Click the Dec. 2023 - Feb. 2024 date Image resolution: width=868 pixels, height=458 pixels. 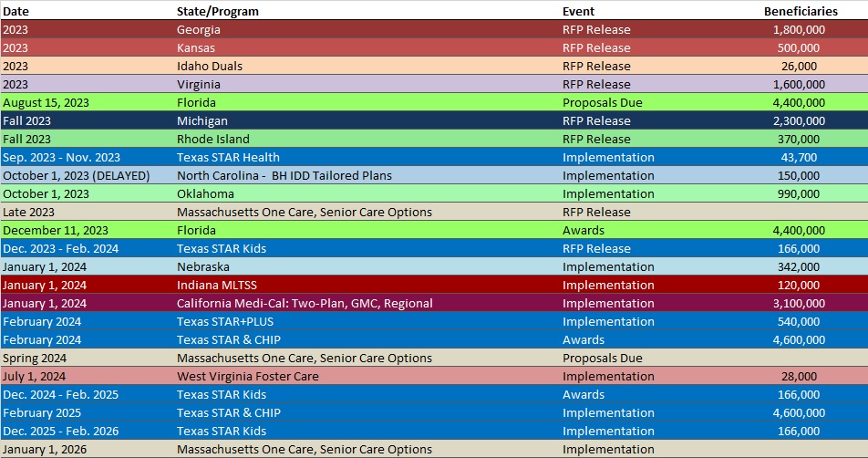[60, 249]
